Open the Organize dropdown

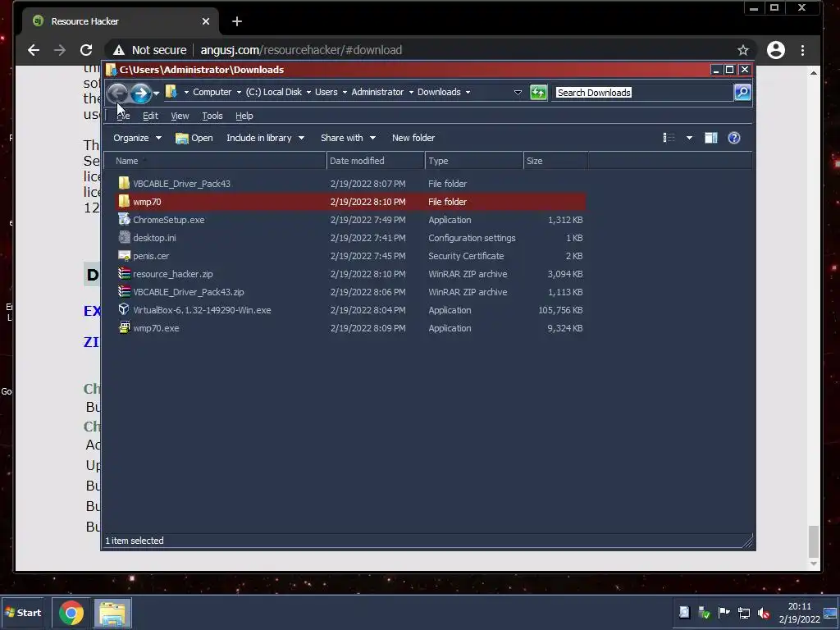coord(137,138)
